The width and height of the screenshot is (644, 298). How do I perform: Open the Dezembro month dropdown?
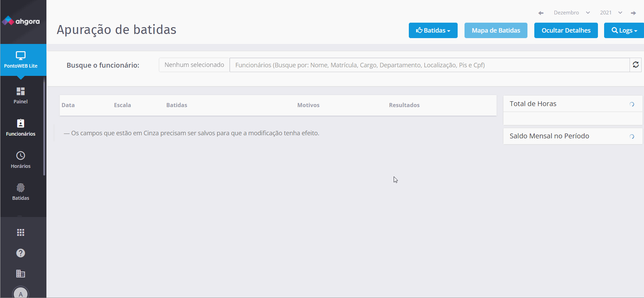point(572,13)
